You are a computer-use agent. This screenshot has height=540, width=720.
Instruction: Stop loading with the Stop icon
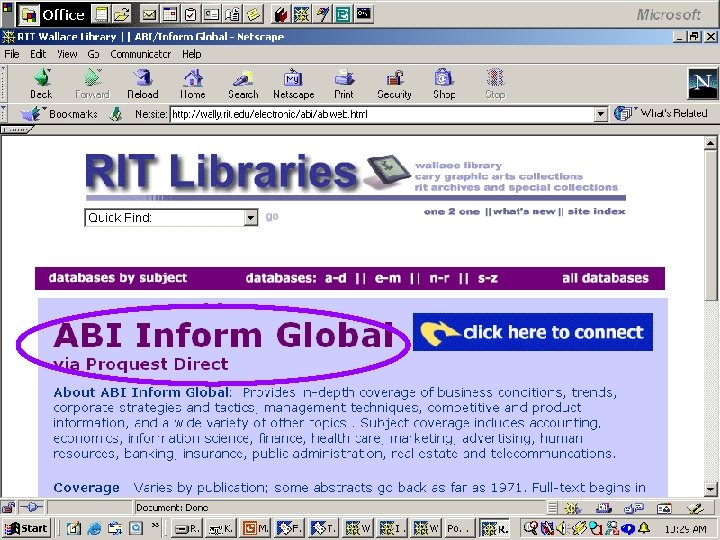[495, 84]
